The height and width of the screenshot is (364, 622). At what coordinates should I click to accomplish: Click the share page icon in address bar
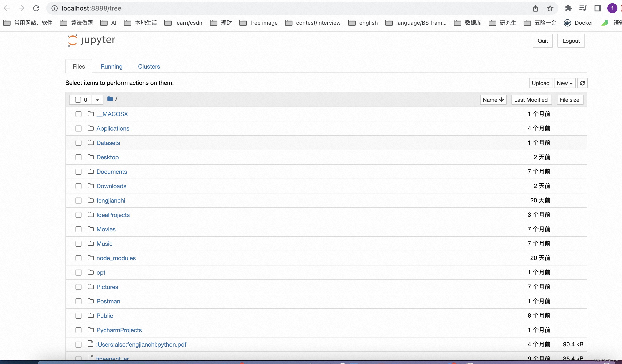[x=535, y=8]
